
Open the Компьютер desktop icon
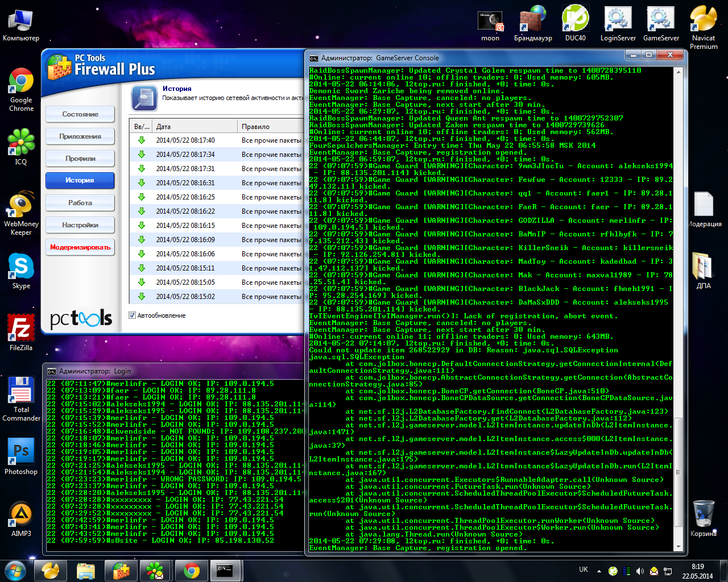[21, 24]
